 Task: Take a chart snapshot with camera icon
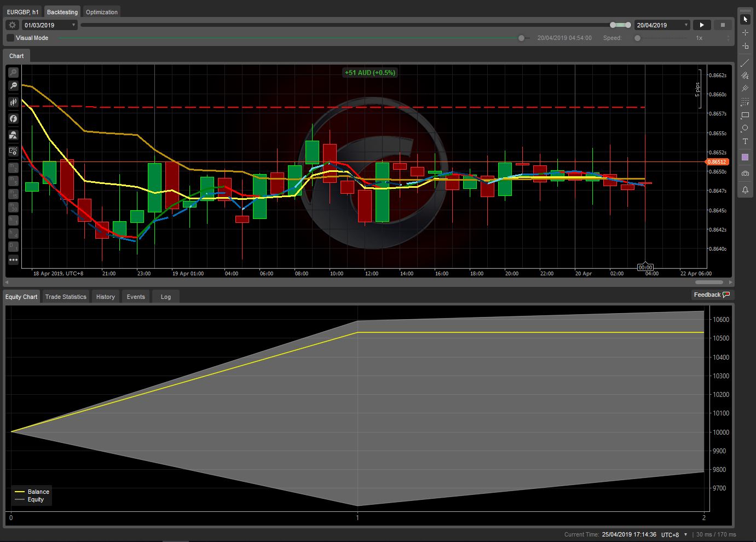[745, 174]
